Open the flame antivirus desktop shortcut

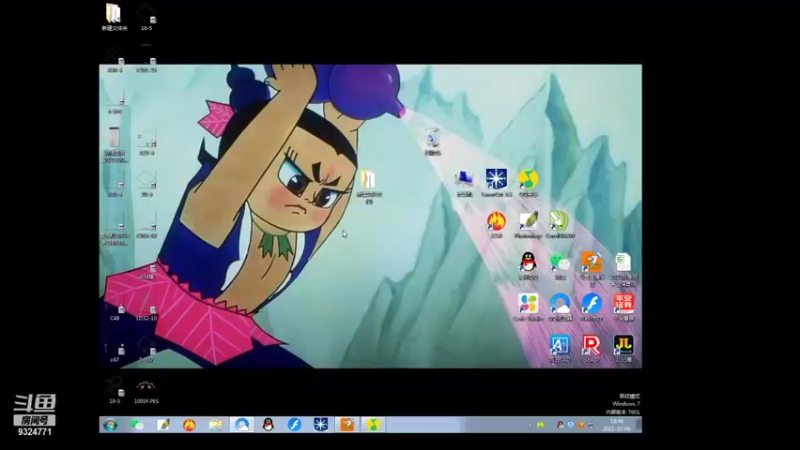tap(496, 224)
